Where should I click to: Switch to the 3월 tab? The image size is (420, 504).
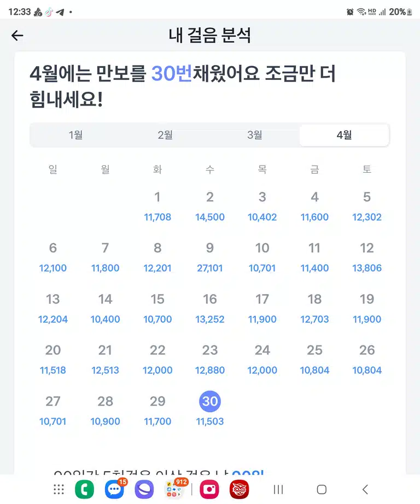(x=254, y=135)
